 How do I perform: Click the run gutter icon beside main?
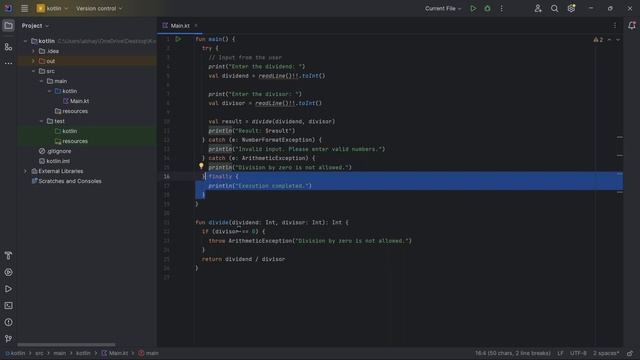click(178, 39)
